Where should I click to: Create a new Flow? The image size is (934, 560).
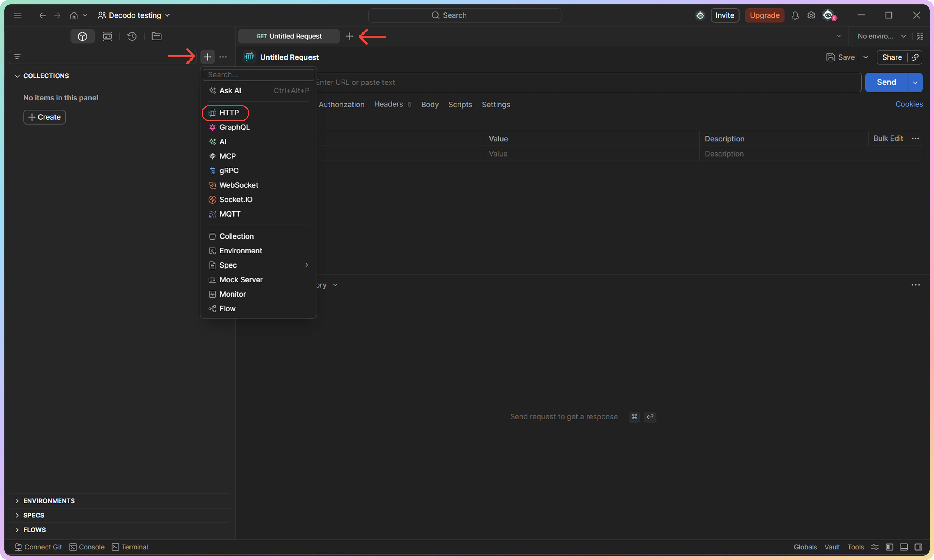[x=227, y=308]
